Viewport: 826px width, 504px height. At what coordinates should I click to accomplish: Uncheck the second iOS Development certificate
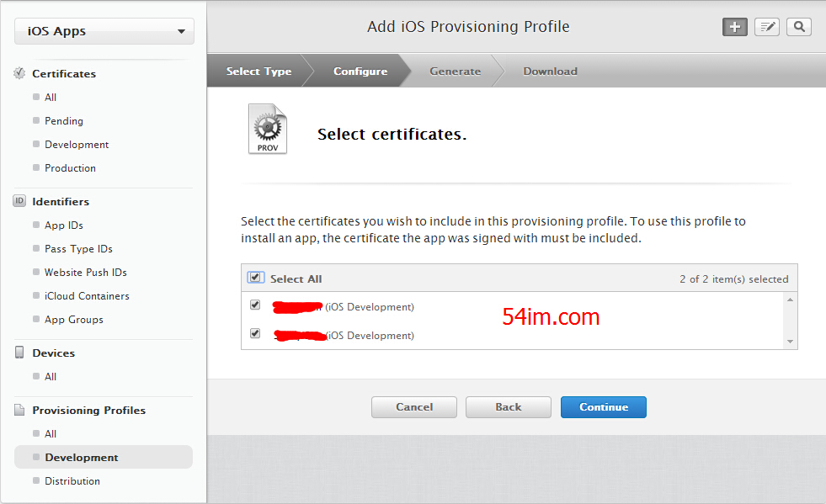tap(255, 333)
